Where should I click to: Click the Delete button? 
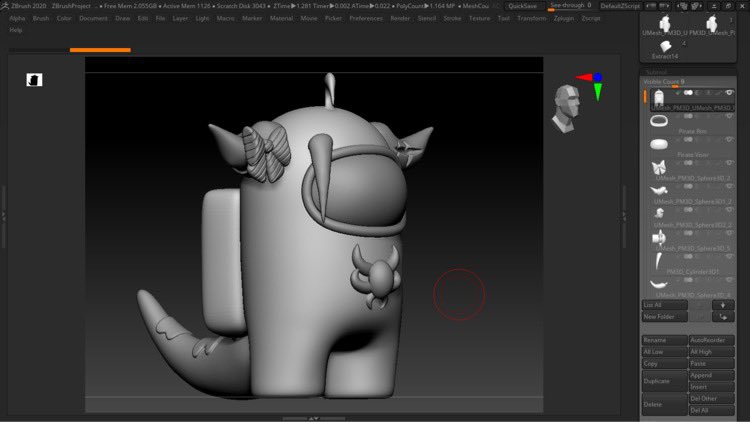pos(664,405)
